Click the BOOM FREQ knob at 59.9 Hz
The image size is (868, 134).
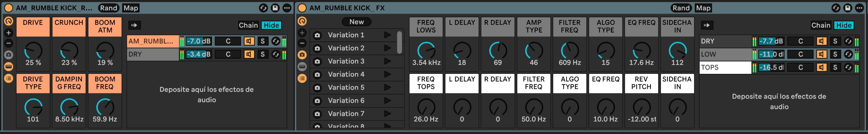(105, 107)
